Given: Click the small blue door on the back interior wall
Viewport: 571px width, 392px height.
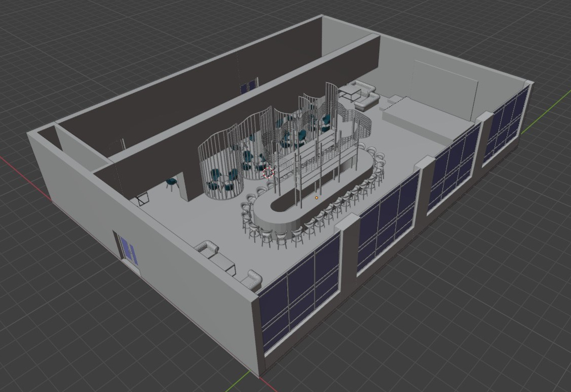Looking at the screenshot, I should pos(248,86).
